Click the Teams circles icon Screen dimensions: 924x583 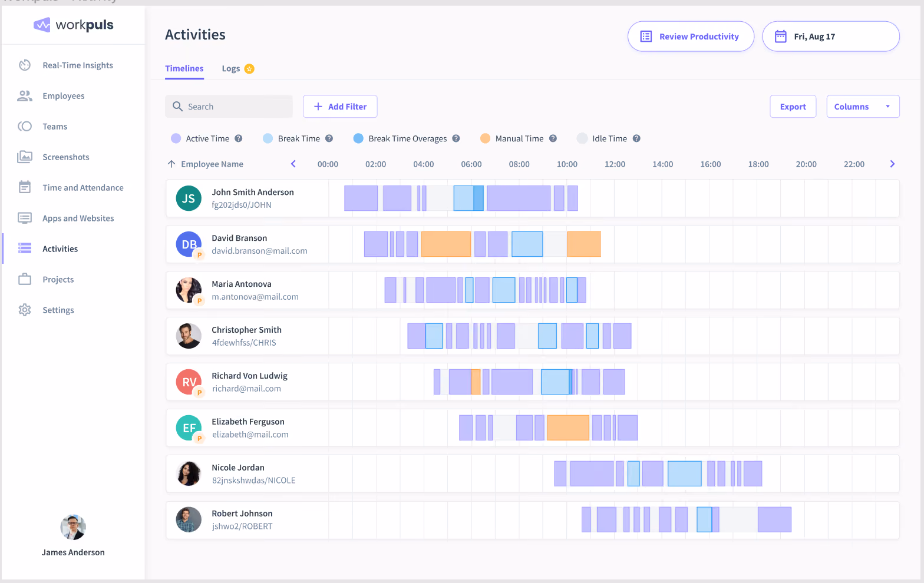click(x=25, y=127)
